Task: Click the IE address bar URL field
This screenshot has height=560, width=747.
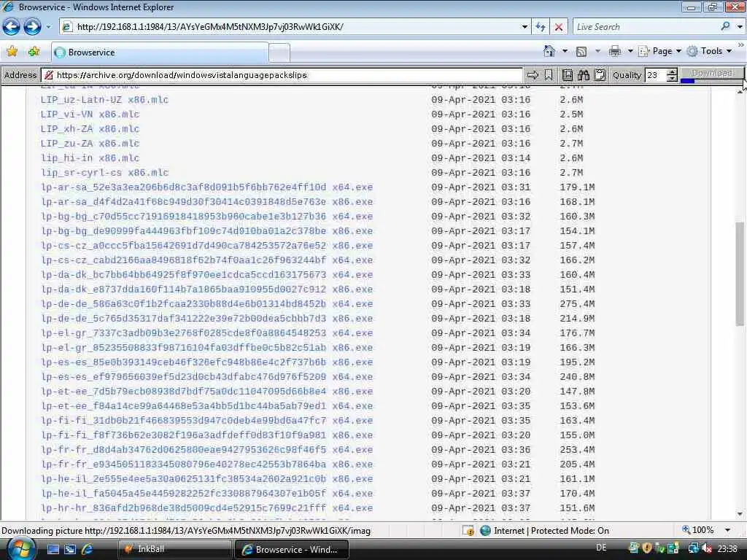Action: [x=289, y=27]
